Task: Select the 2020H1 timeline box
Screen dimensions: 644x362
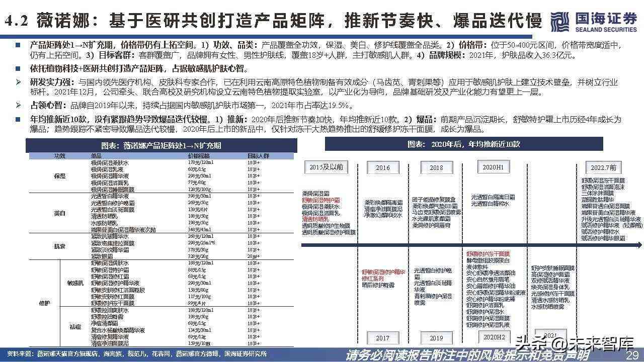Action: point(493,167)
